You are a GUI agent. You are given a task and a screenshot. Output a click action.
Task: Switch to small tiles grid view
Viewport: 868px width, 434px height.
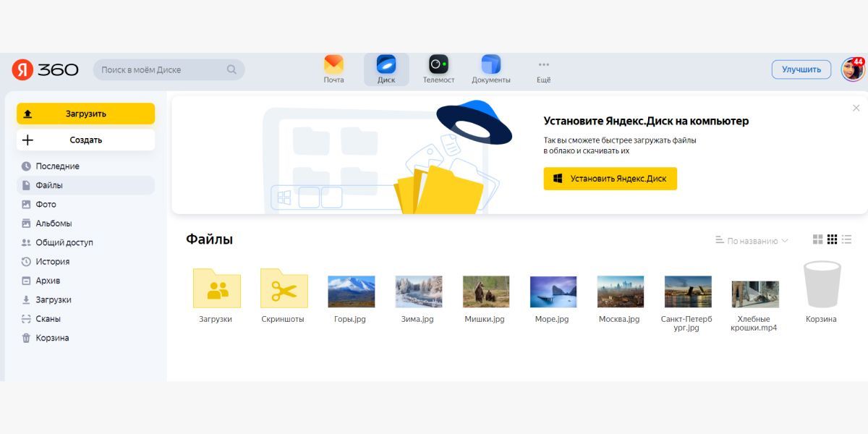[x=832, y=239]
